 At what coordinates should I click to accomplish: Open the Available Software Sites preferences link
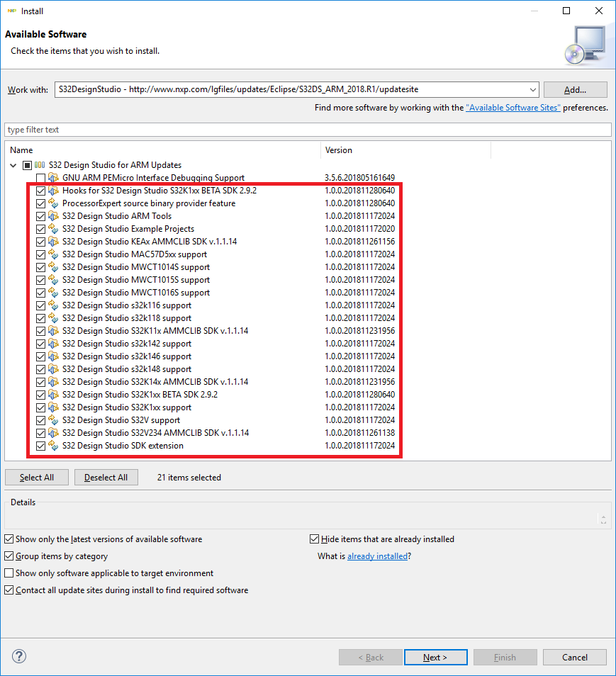pos(513,107)
